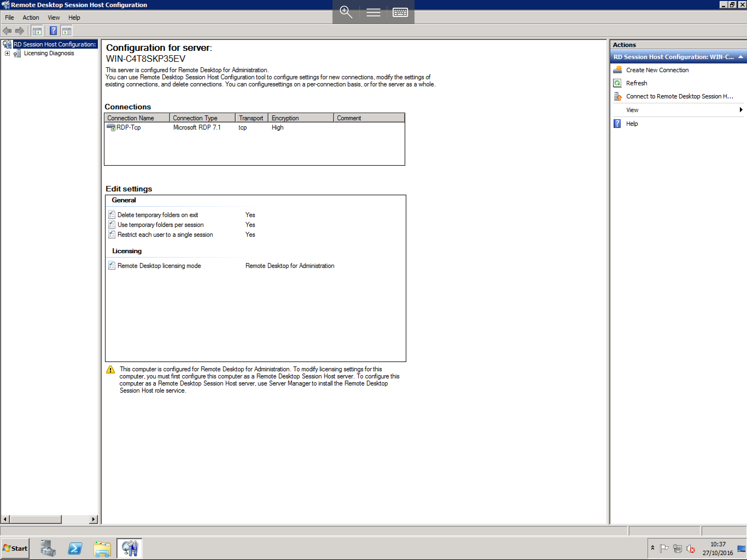This screenshot has width=747, height=560.
Task: Click the green Refresh icon
Action: pyautogui.click(x=617, y=83)
